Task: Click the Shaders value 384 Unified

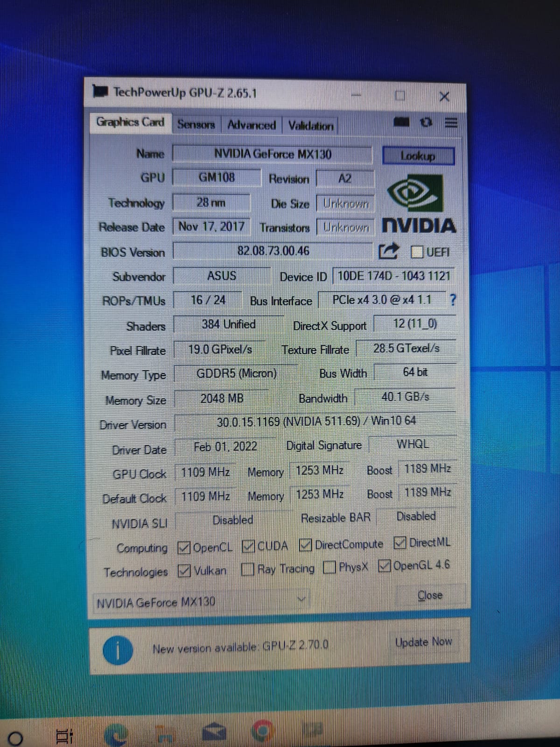Action: (229, 324)
